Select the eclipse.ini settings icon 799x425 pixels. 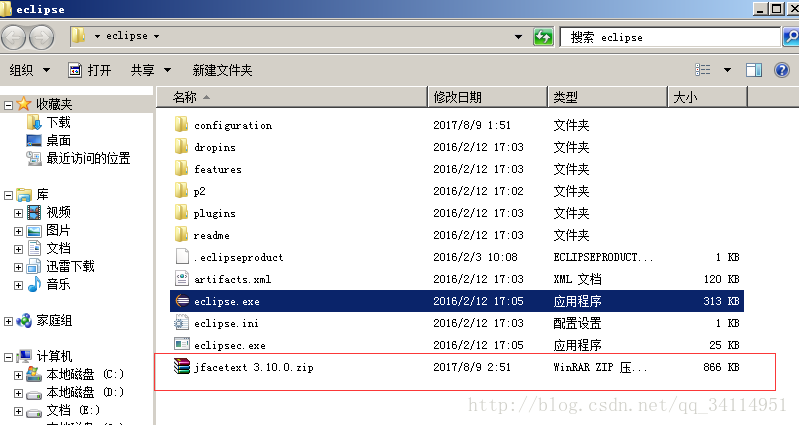point(182,323)
